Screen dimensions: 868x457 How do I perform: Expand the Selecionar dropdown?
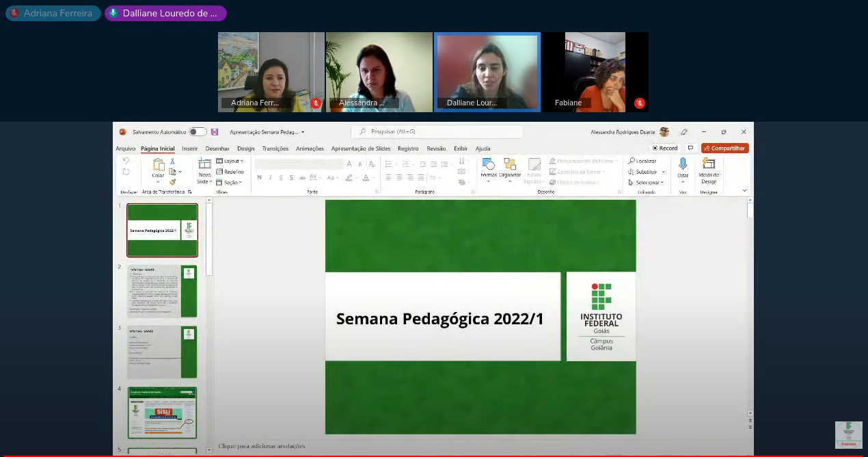[x=647, y=183]
